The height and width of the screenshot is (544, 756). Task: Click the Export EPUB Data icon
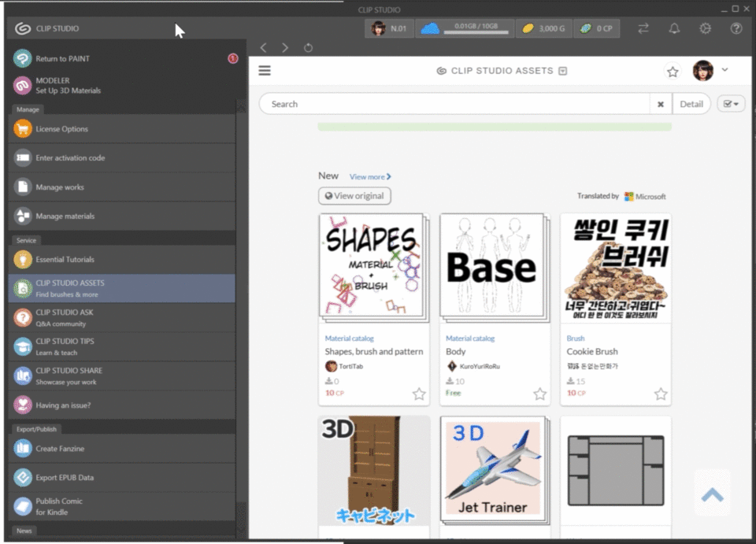(22, 478)
